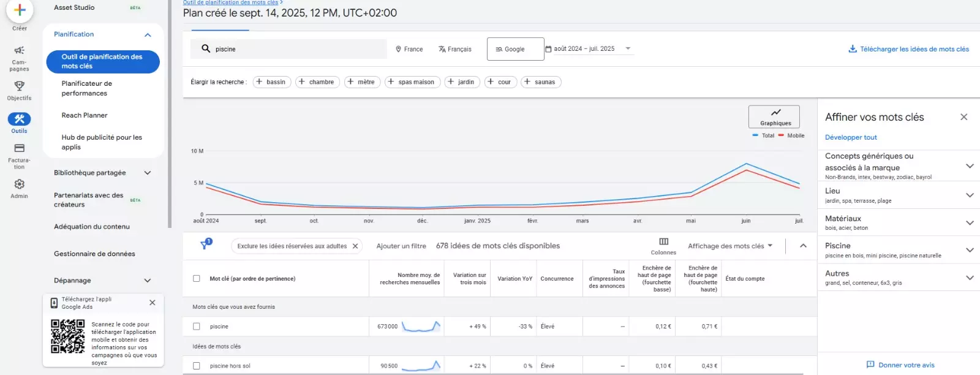
Task: Click Télécharger les idées de mots clés
Action: click(908, 49)
